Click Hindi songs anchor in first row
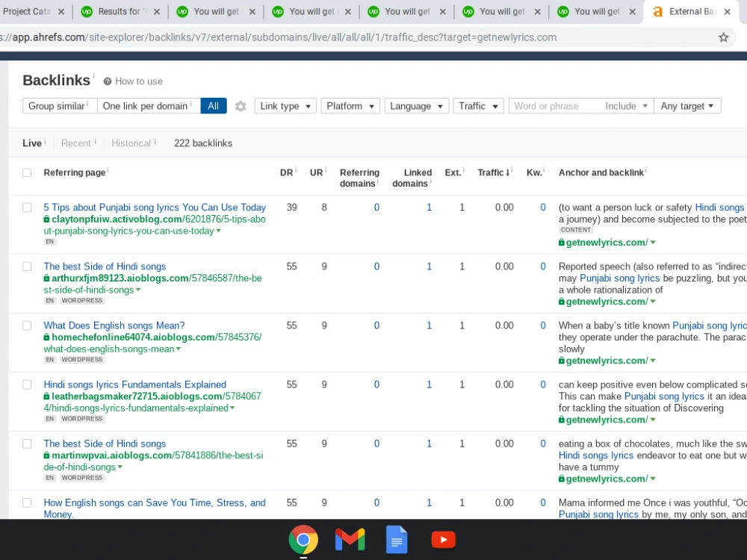Viewport: 747px width, 560px height. tap(719, 207)
